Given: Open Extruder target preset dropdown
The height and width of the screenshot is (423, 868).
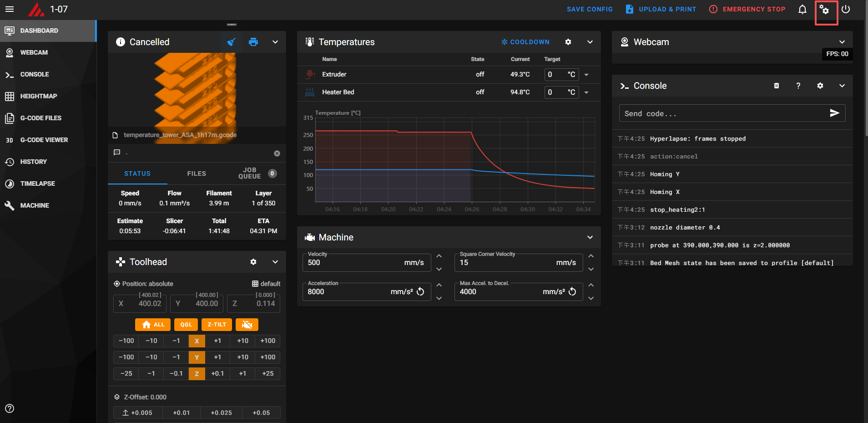Looking at the screenshot, I should tap(586, 75).
